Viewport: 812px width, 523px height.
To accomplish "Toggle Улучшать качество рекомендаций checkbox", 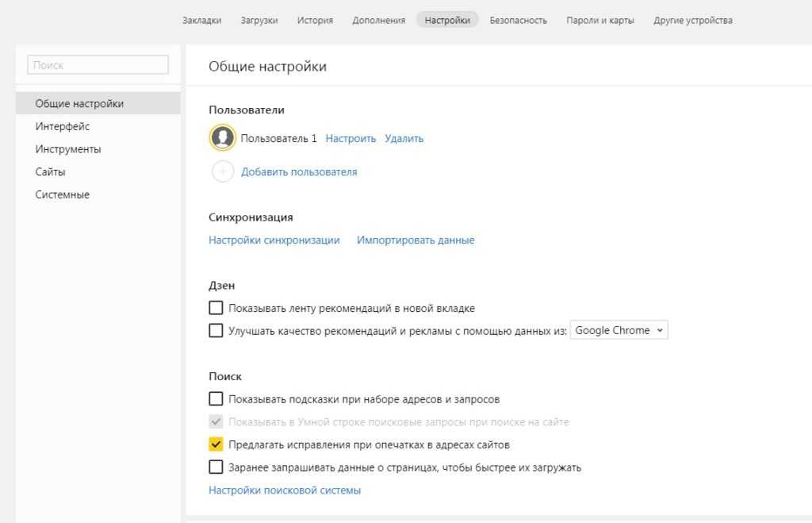I will coord(216,331).
